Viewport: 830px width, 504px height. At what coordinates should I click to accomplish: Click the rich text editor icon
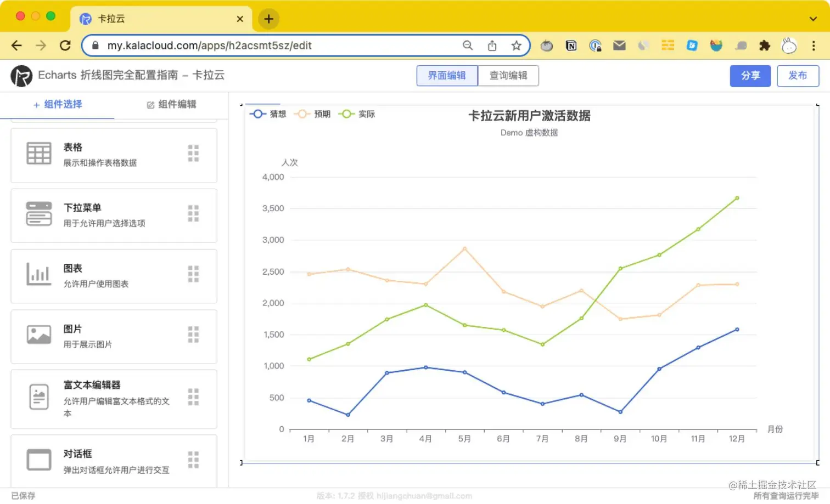click(39, 397)
